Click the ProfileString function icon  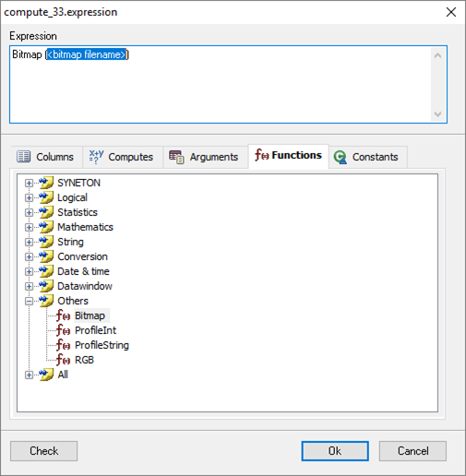coord(63,345)
